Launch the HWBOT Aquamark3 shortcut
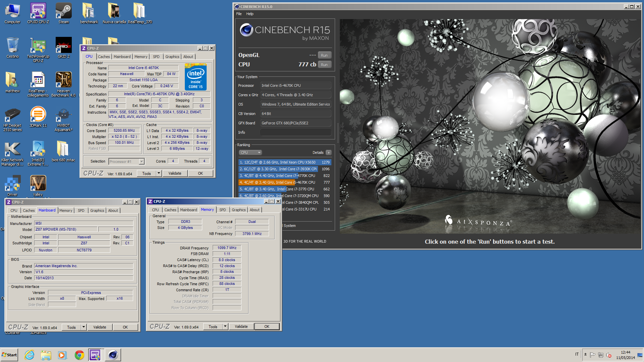This screenshot has height=362, width=644. pos(63,119)
